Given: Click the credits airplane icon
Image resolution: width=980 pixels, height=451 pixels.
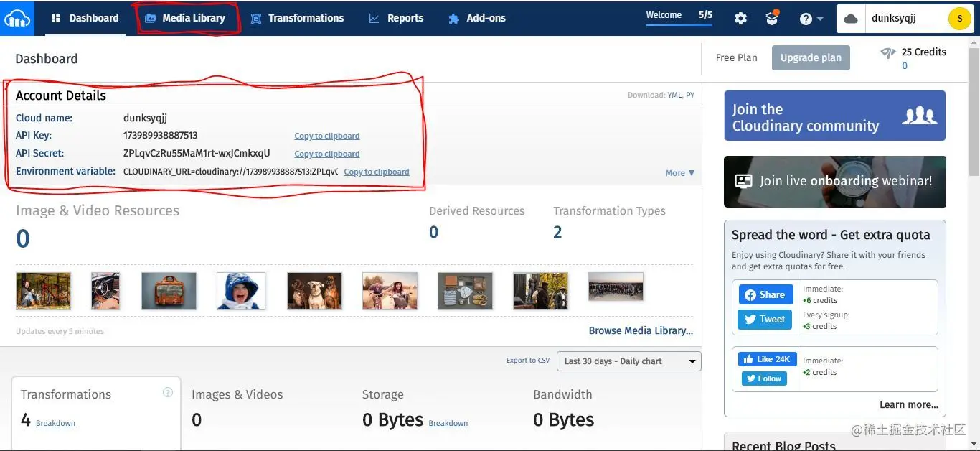Looking at the screenshot, I should click(x=888, y=53).
